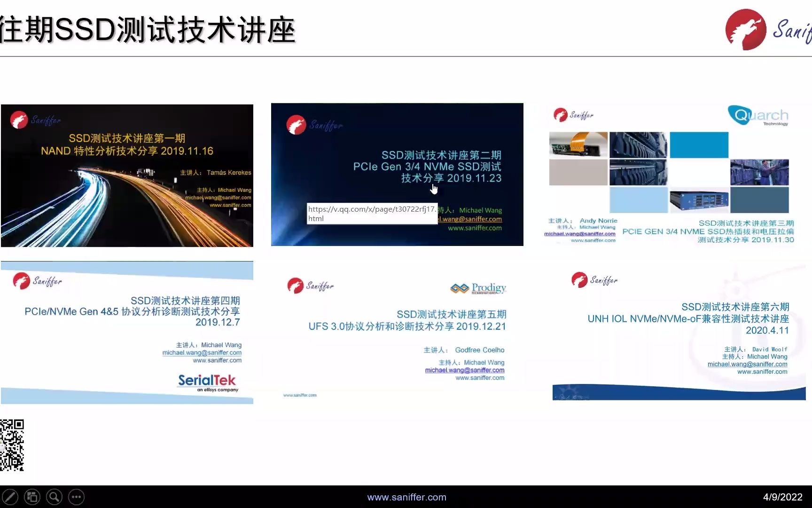Click speaker name Tamás Kerekes
This screenshot has width=812, height=508.
click(229, 173)
